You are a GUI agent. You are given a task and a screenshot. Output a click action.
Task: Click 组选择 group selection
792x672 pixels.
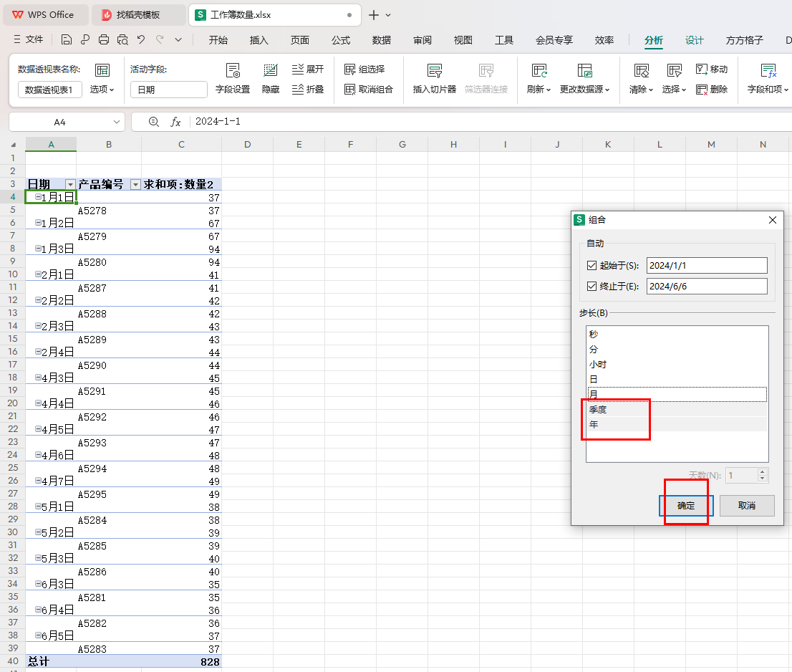(x=364, y=69)
